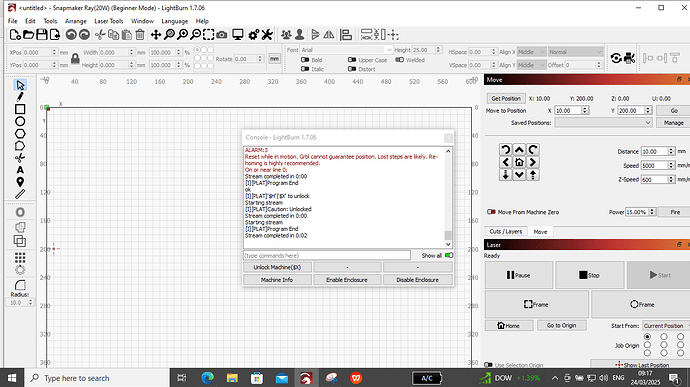Open the Start From dropdown
Image resolution: width=690 pixels, height=387 pixels.
[666, 326]
